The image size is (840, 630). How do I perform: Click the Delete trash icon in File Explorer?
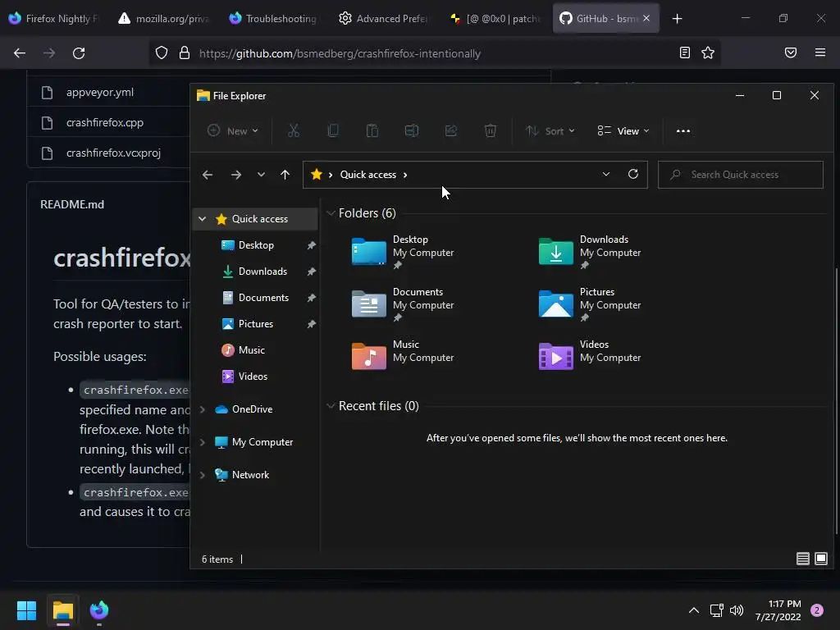pos(491,130)
